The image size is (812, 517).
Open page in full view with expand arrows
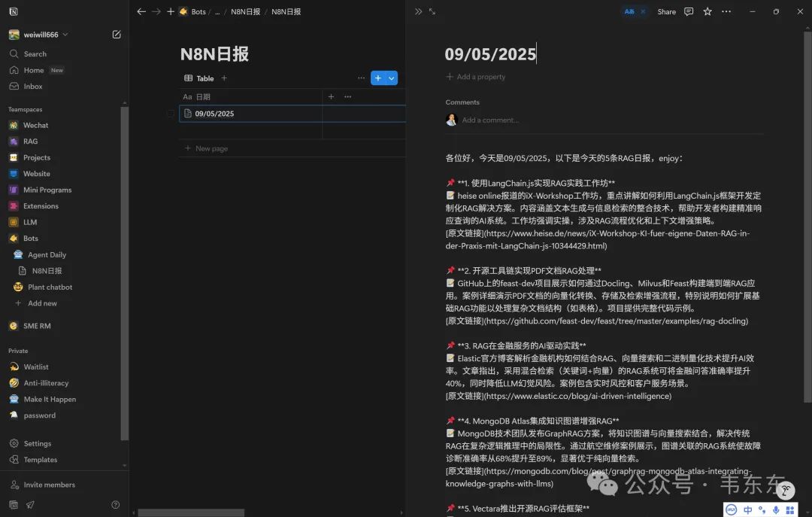point(432,11)
